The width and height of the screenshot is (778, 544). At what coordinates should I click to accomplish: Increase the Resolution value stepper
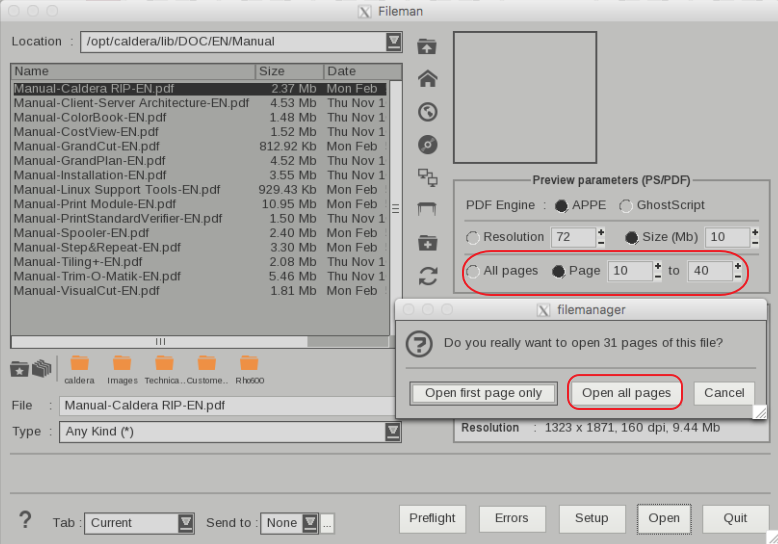601,232
